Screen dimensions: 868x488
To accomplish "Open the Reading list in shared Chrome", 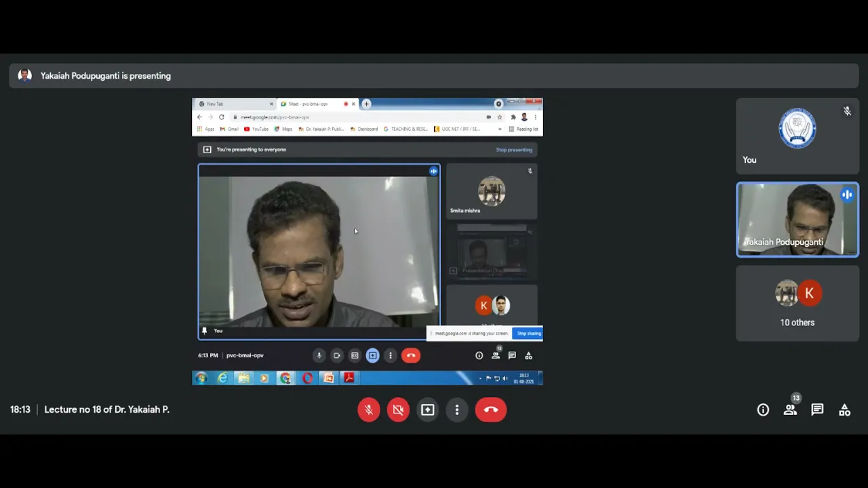I will pyautogui.click(x=524, y=129).
